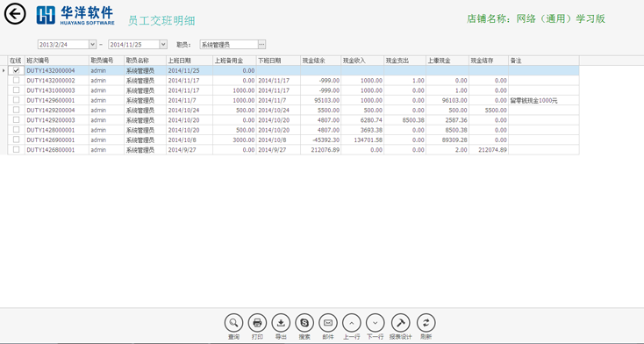Click cash income value 6280.74
The width and height of the screenshot is (644, 344).
[x=371, y=120]
